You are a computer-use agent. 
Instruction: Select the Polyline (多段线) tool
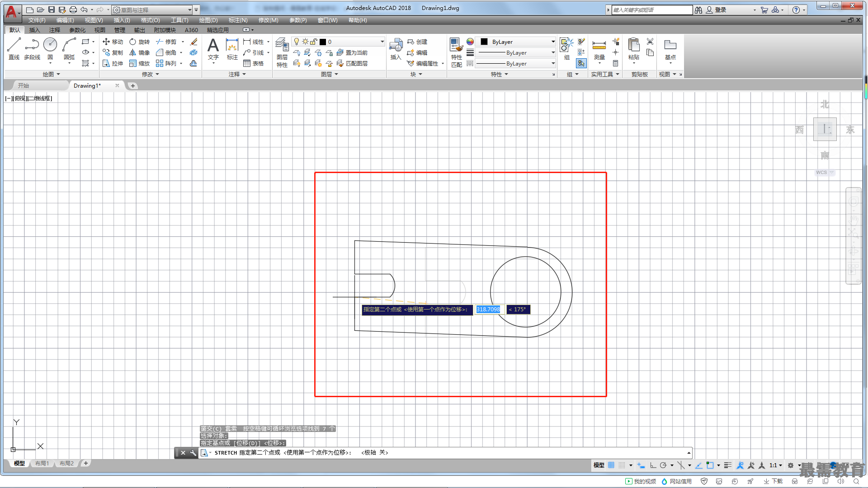(x=32, y=49)
